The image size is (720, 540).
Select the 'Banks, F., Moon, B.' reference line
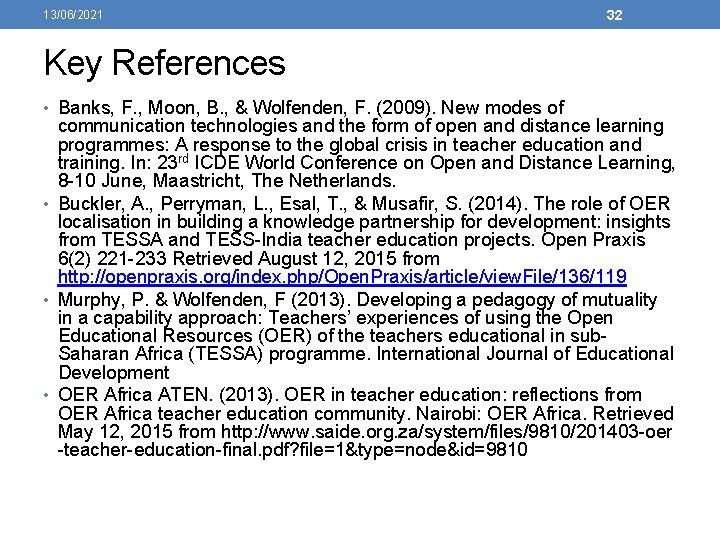311,107
